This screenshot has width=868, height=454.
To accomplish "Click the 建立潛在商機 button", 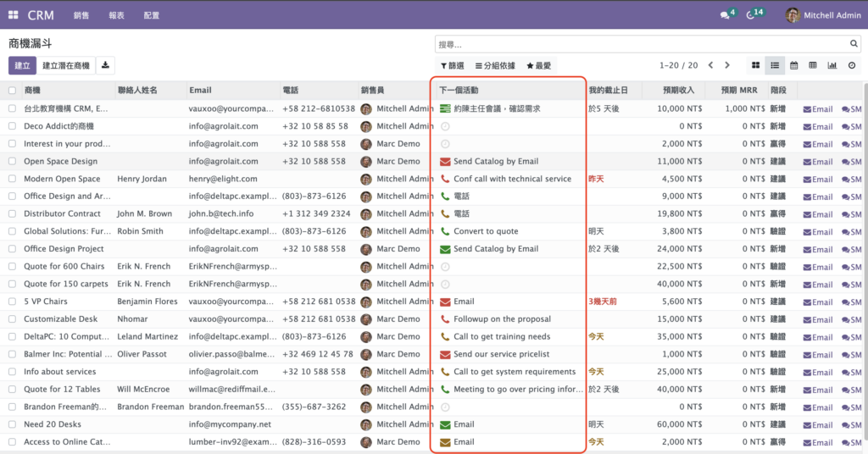I will tap(66, 65).
